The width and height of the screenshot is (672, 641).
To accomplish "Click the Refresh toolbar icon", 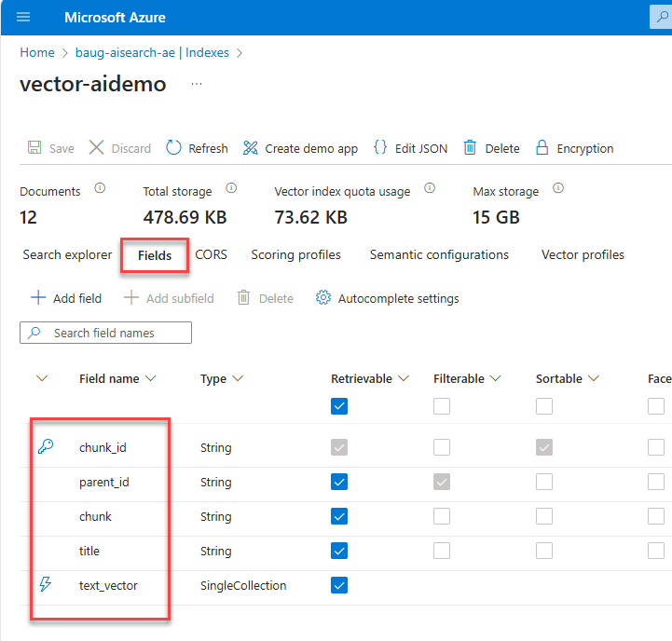I will 174,148.
